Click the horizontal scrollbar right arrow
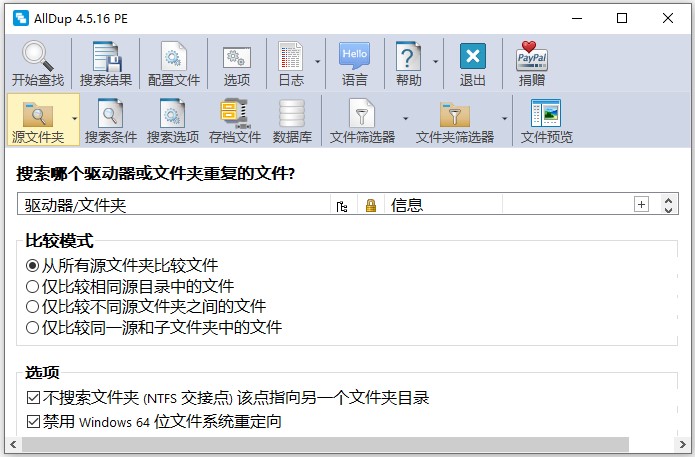Image resolution: width=695 pixels, height=457 pixels. (x=682, y=444)
